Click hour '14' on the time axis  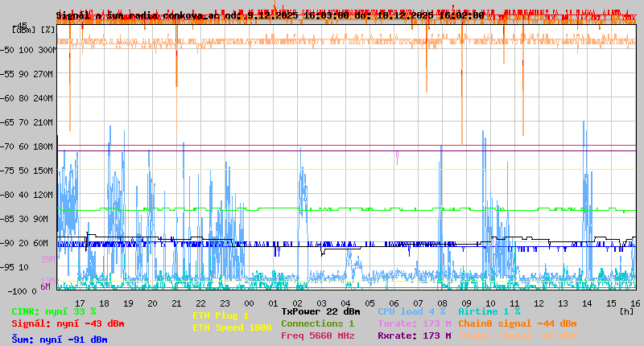[587, 303]
